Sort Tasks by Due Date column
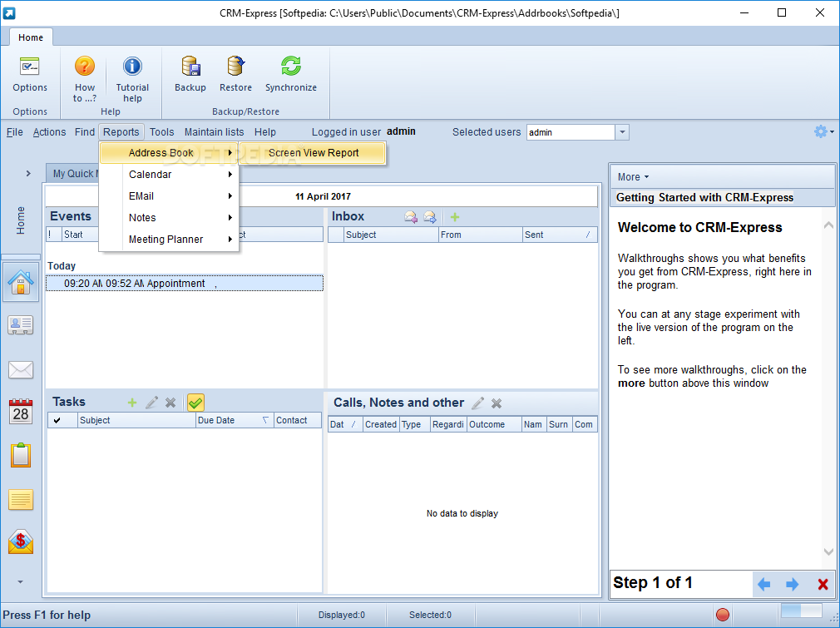 coord(235,420)
